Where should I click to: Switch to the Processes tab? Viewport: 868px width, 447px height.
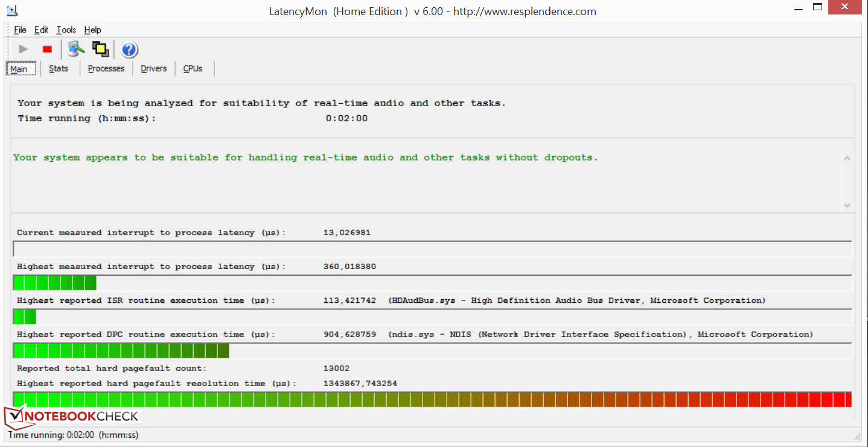pyautogui.click(x=106, y=69)
